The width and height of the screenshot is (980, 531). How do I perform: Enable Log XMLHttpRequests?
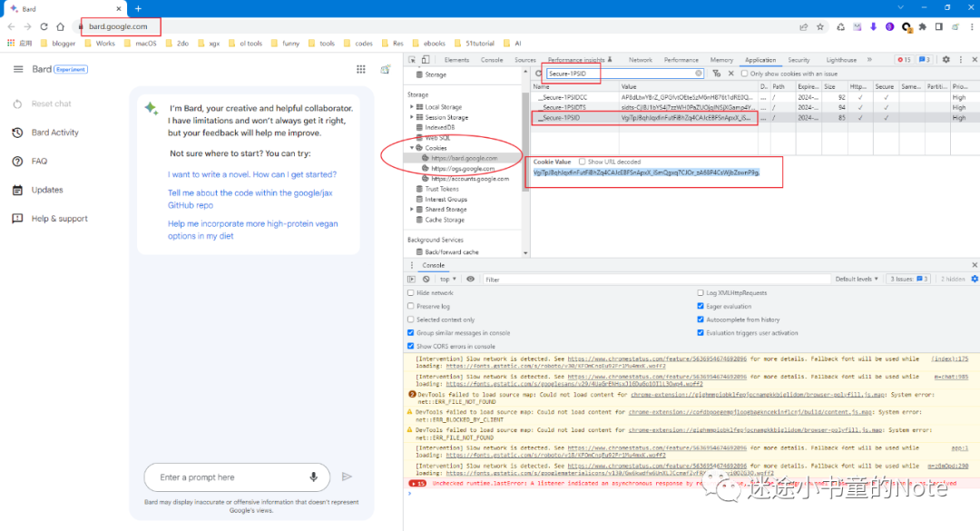point(700,292)
